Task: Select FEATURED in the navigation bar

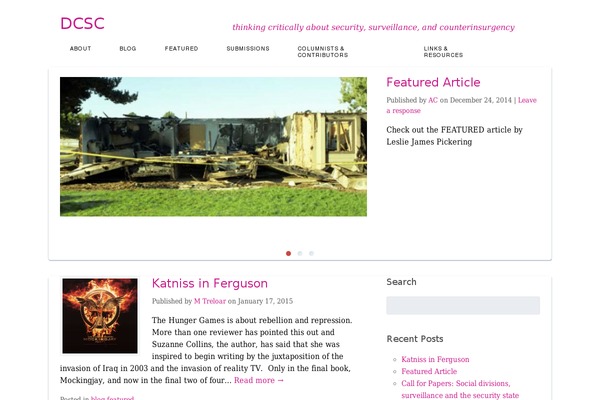Action: pos(181,49)
